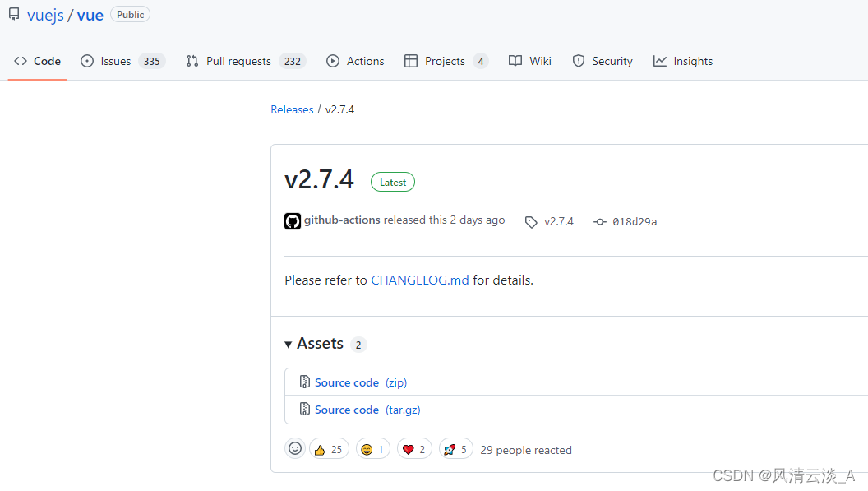The image size is (868, 491).
Task: Click the repository book icon beside vuejs
Action: point(14,15)
